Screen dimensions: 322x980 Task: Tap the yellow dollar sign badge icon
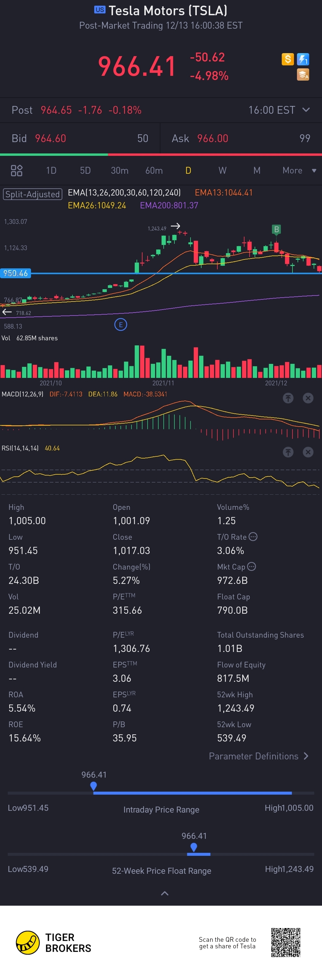coord(288,59)
